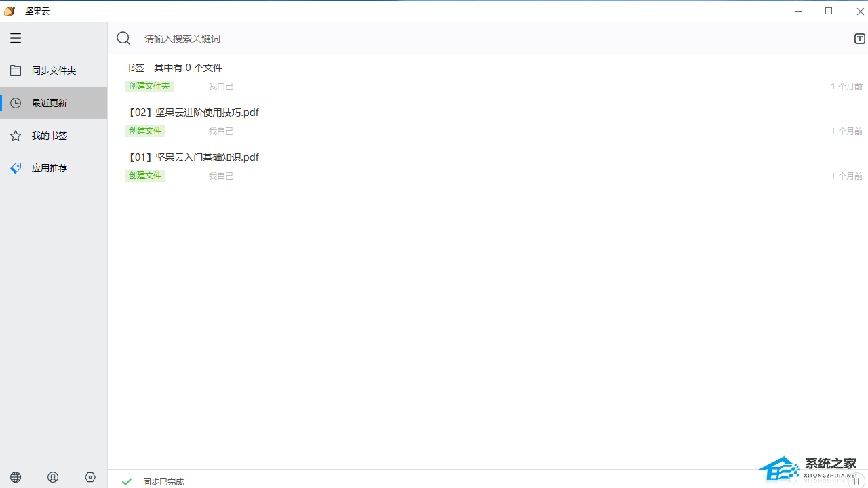This screenshot has width=868, height=488.
Task: Open the hamburger menu in the sidebar
Action: [16, 38]
